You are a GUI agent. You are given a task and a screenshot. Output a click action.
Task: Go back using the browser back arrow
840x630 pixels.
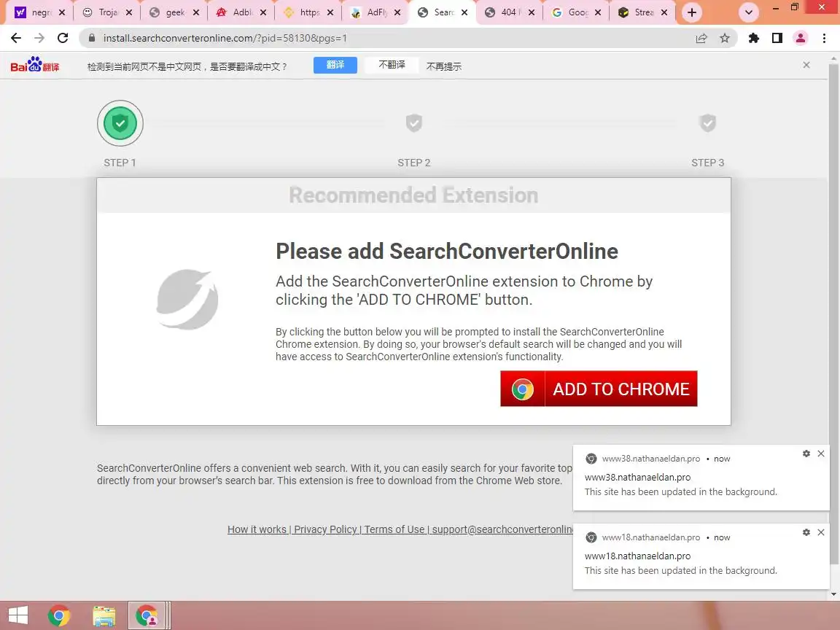coord(16,38)
